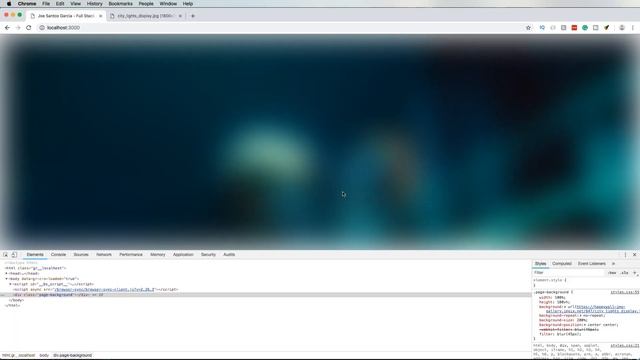Viewport: 640px width, 360px height.
Task: Expand the __bs_script__ script node
Action: [11, 284]
